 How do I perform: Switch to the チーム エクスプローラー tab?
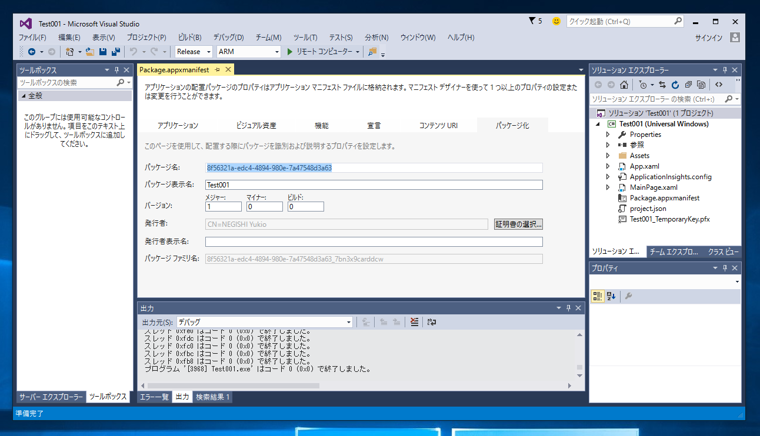tap(674, 252)
